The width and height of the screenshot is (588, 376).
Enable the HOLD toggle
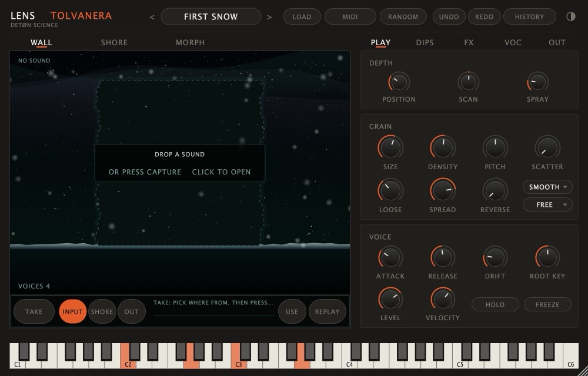pos(495,304)
